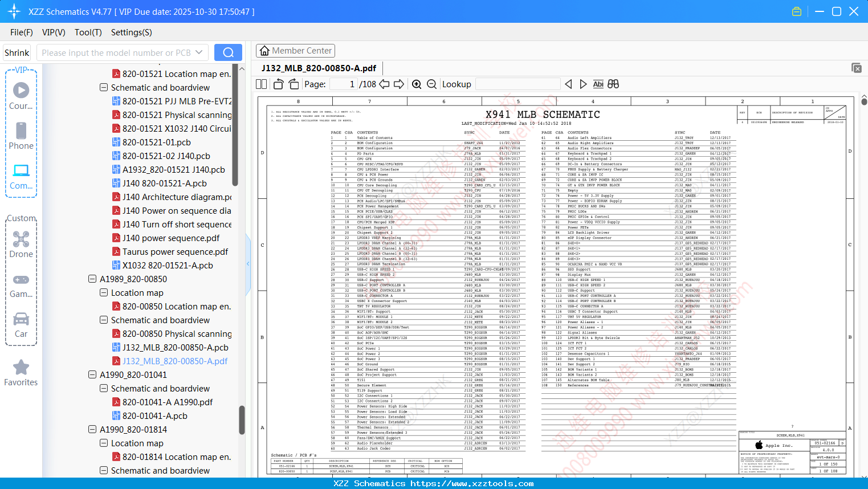Click the close-panel icon right of the document tab

pos(857,68)
